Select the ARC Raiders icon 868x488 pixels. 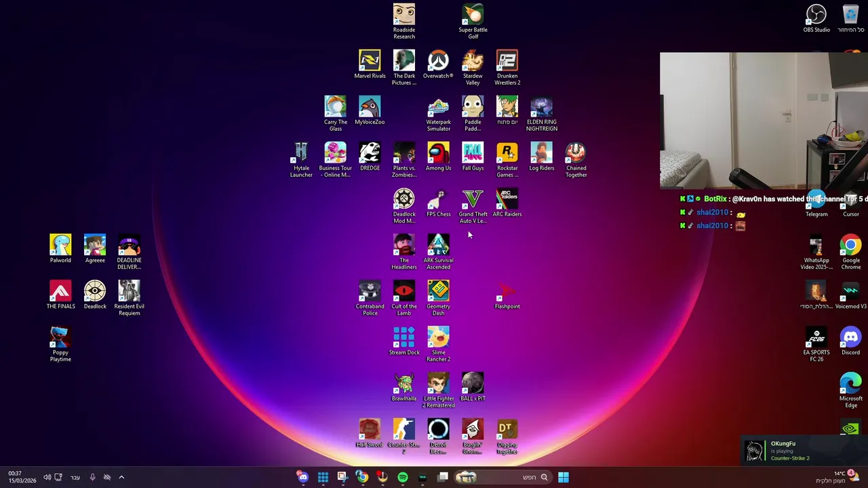click(507, 203)
